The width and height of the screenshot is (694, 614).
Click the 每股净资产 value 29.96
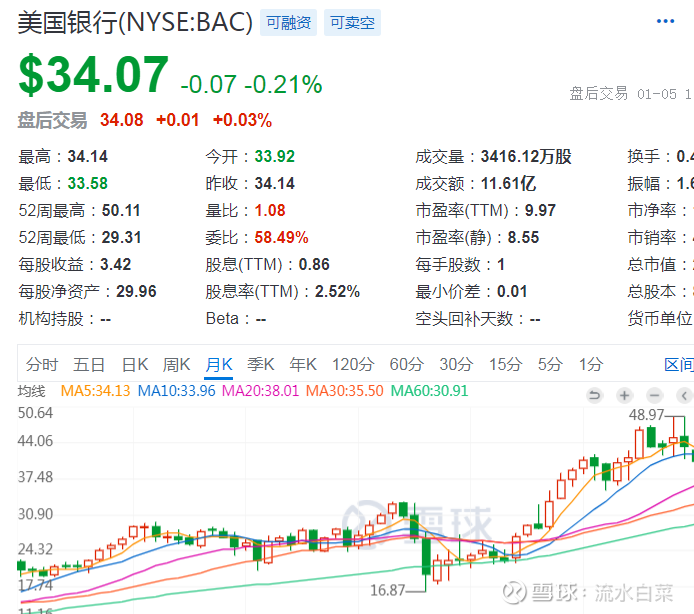(136, 291)
